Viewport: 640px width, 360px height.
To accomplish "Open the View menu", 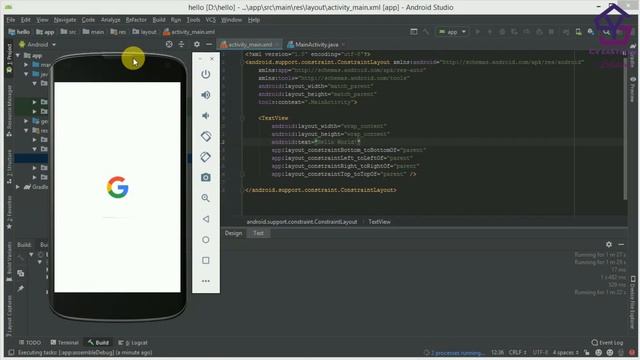I will click(42, 20).
